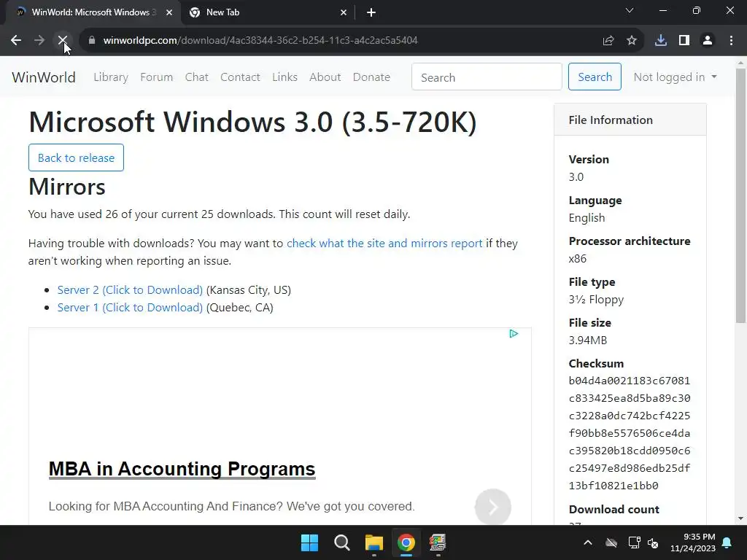The height and width of the screenshot is (560, 747).
Task: Stop loading the page with the X button
Action: coord(63,41)
